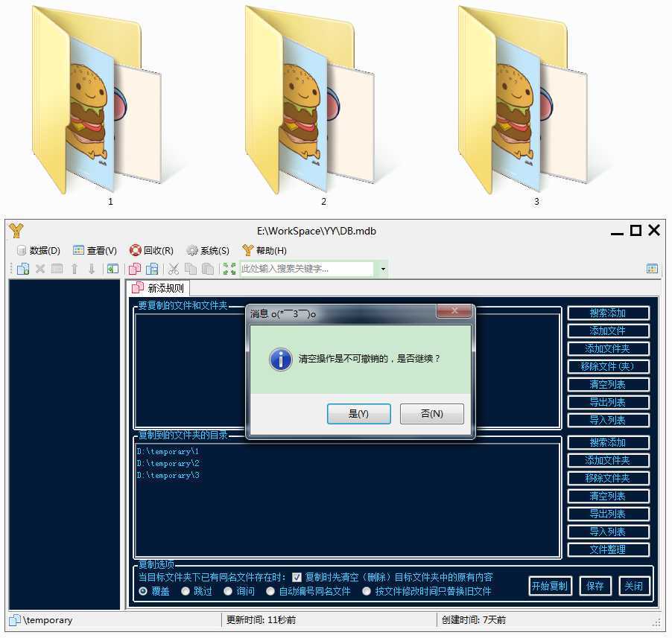Decline with the 否(N) button

point(431,414)
